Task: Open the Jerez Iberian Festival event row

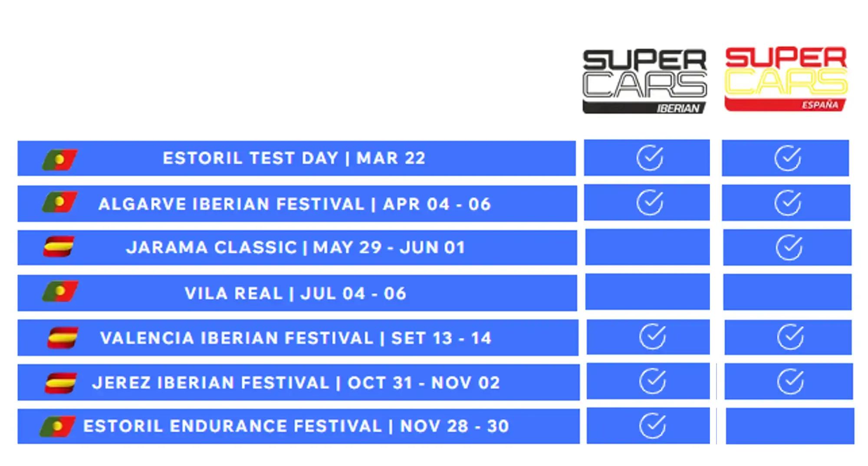Action: click(x=299, y=382)
